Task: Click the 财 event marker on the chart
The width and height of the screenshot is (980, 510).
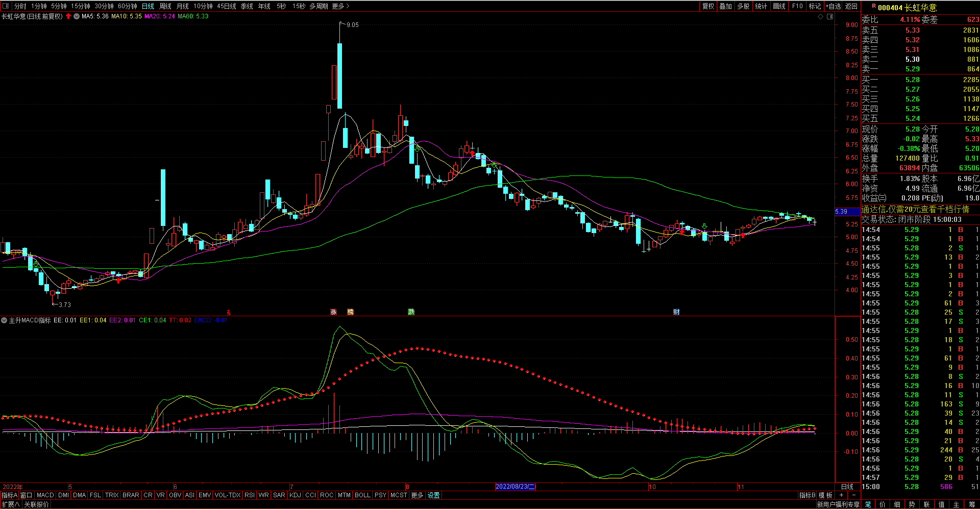Action: 676,312
